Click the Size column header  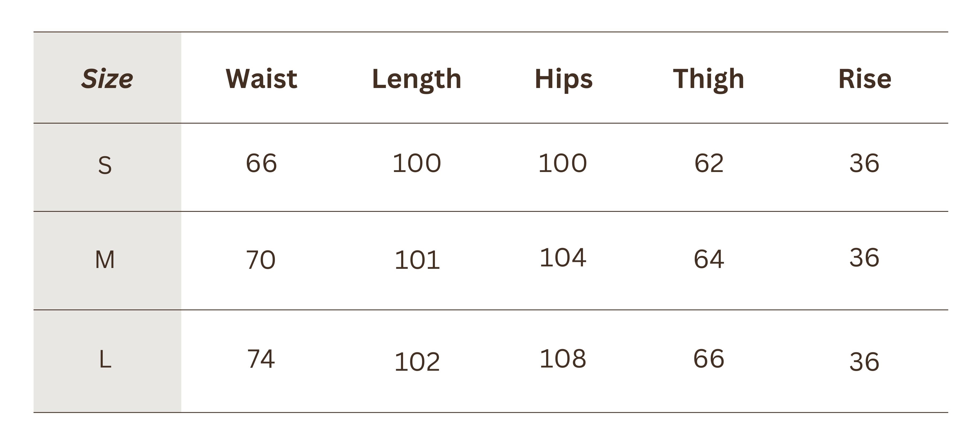tap(107, 79)
